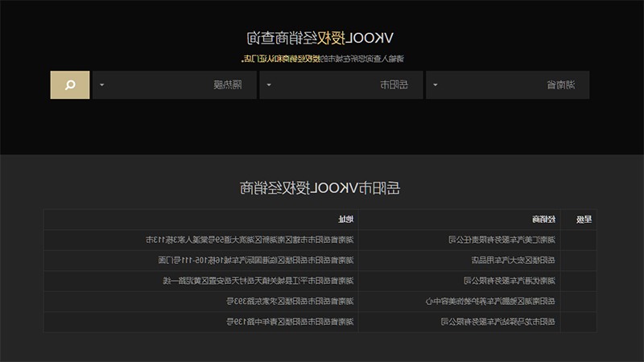Screen dimensions: 644x362
Task: Select the dealer name ending in 美容中心
Action: pyautogui.click(x=490, y=301)
